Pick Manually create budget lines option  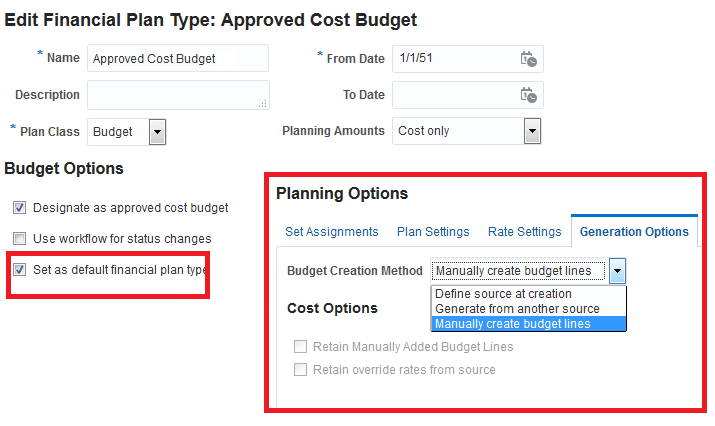513,324
